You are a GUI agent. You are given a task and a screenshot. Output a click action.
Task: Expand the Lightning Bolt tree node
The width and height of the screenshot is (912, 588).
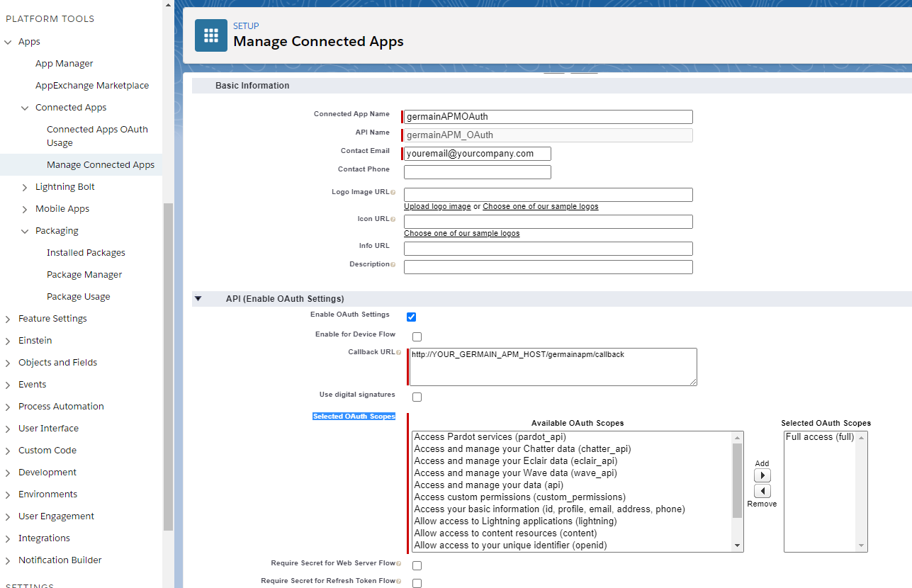(x=25, y=187)
